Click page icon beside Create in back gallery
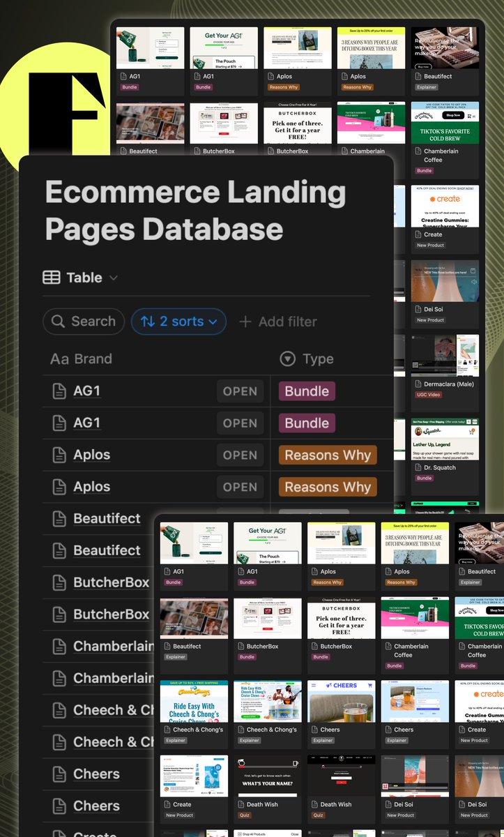Viewport: 504px width, 837px height. [x=417, y=234]
